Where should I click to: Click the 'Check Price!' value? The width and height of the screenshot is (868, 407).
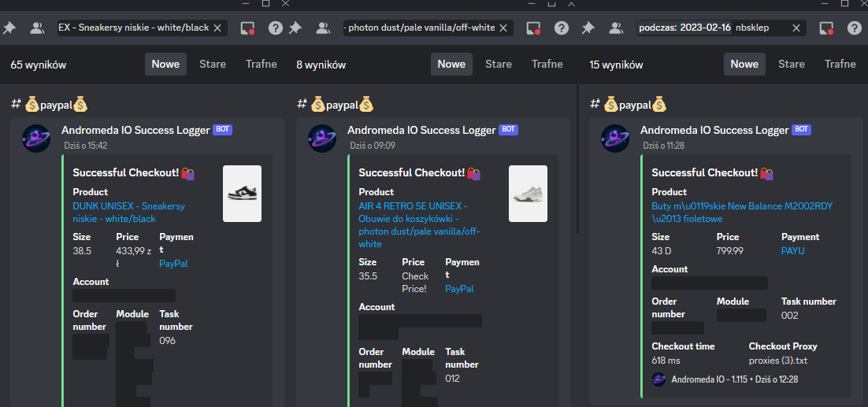(415, 282)
